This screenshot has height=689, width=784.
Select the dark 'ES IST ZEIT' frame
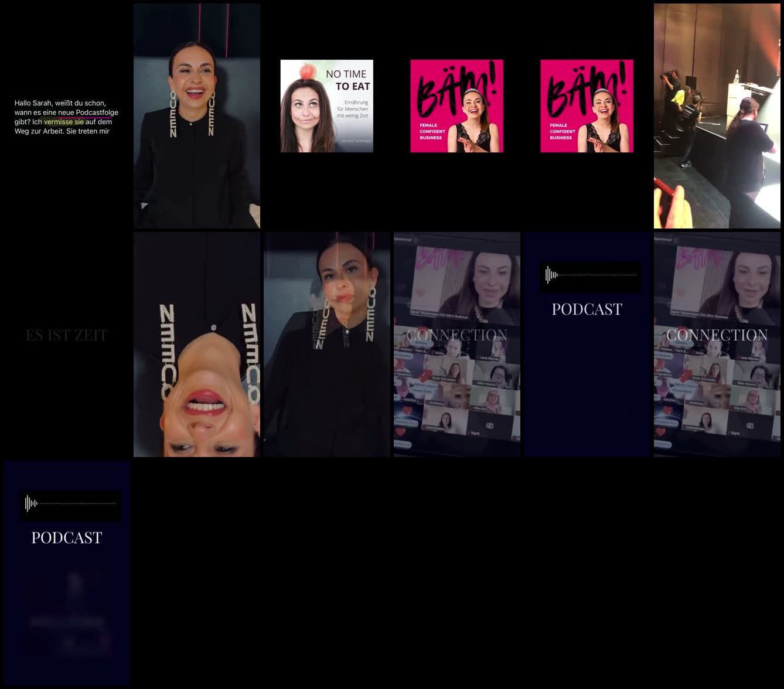[x=67, y=344]
